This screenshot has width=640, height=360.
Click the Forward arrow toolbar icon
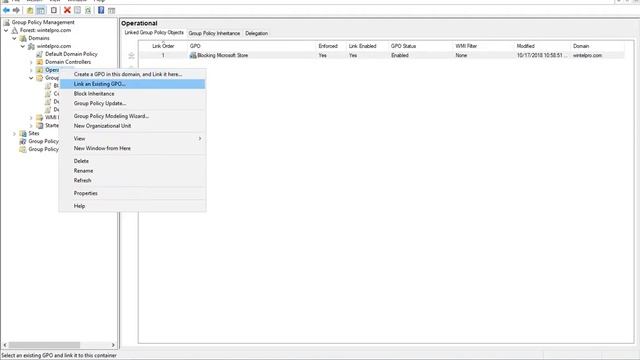(16, 10)
